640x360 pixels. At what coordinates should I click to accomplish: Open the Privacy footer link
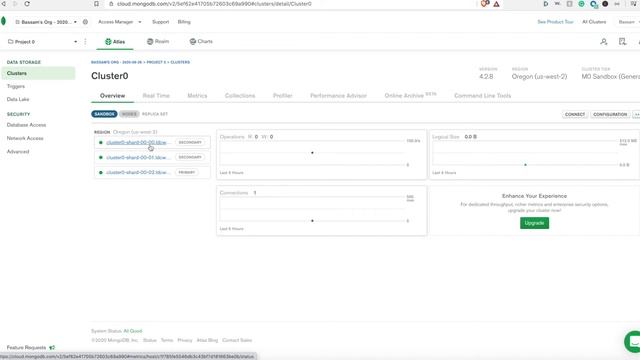(185, 340)
